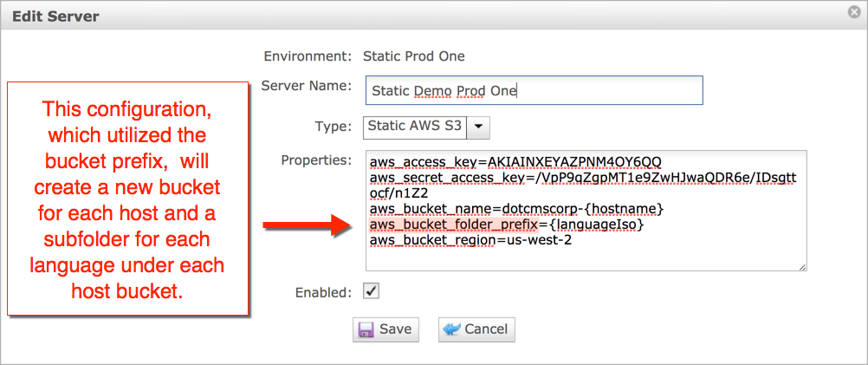Click the Properties textarea resize grip
Image resolution: width=868 pixels, height=365 pixels.
tap(802, 266)
